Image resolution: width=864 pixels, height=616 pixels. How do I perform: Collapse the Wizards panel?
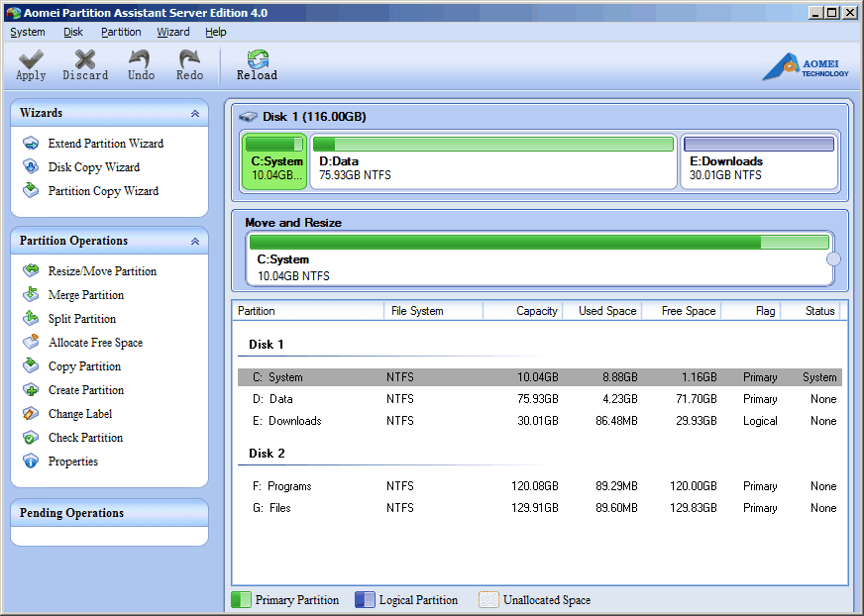point(195,114)
